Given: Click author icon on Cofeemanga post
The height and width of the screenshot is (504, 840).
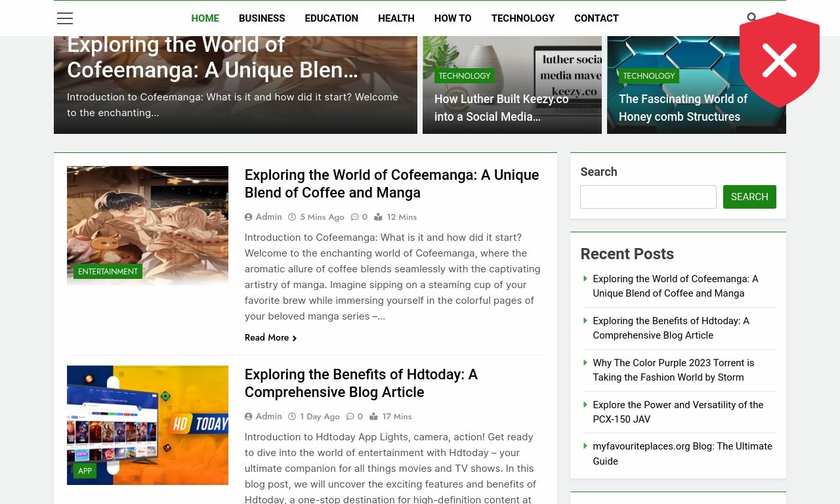Looking at the screenshot, I should 249,217.
